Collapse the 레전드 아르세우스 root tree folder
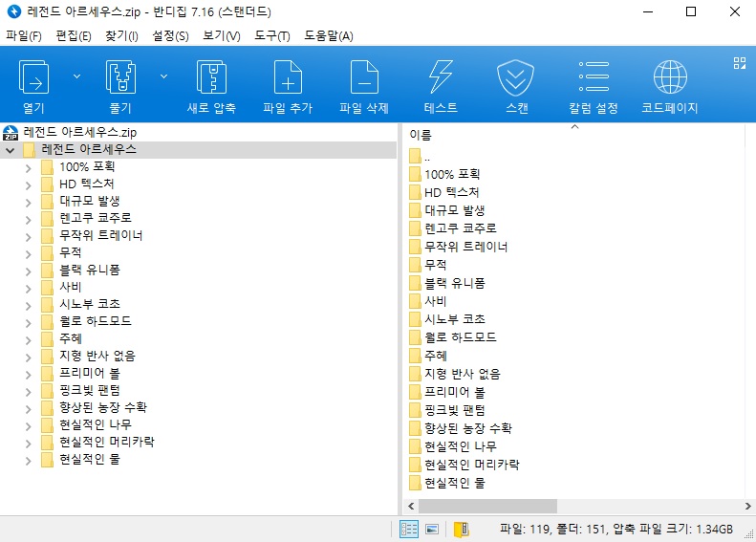The width and height of the screenshot is (756, 542). (x=11, y=150)
